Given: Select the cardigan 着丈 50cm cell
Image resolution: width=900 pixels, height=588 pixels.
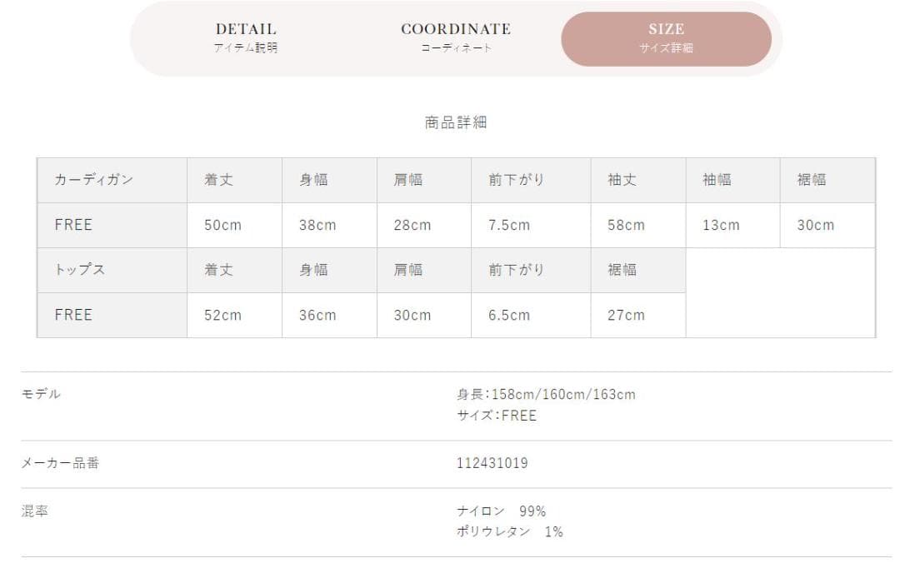Looking at the screenshot, I should pyautogui.click(x=235, y=225).
